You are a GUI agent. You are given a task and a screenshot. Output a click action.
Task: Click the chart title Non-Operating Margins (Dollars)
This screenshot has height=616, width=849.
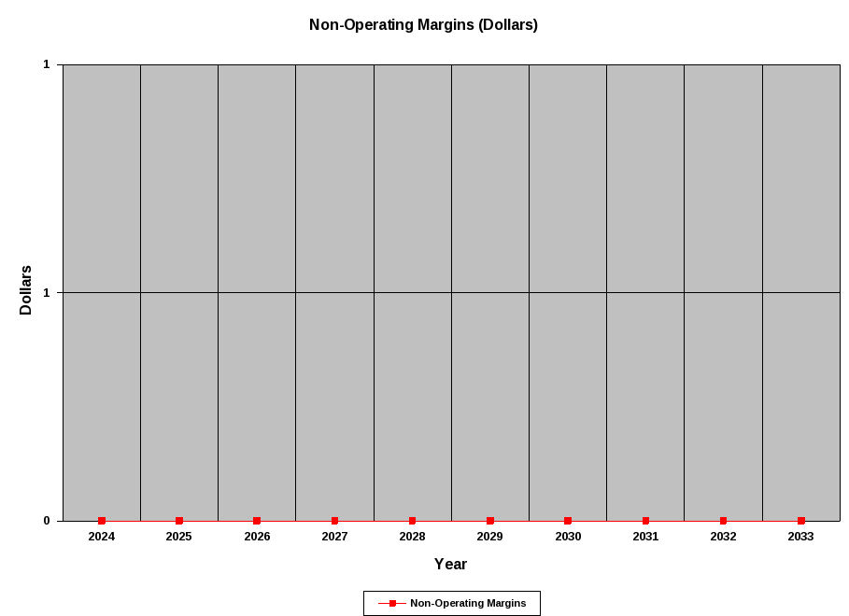coord(423,25)
